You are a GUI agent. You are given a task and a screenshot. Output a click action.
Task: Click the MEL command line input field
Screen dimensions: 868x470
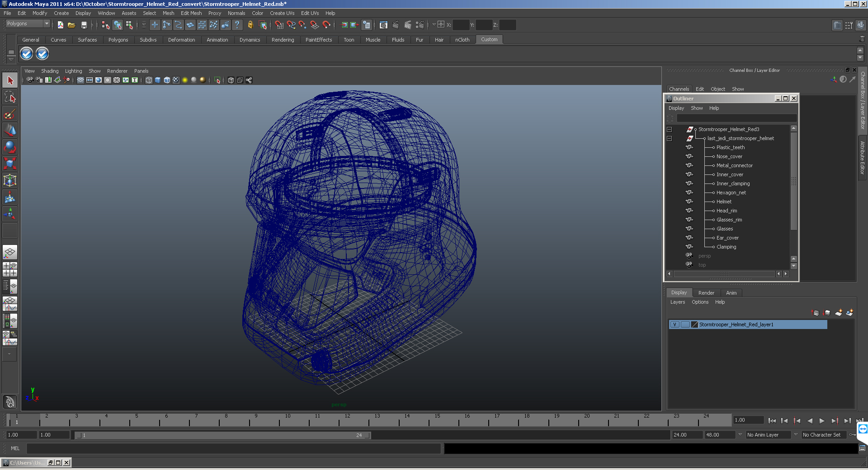tap(234, 448)
